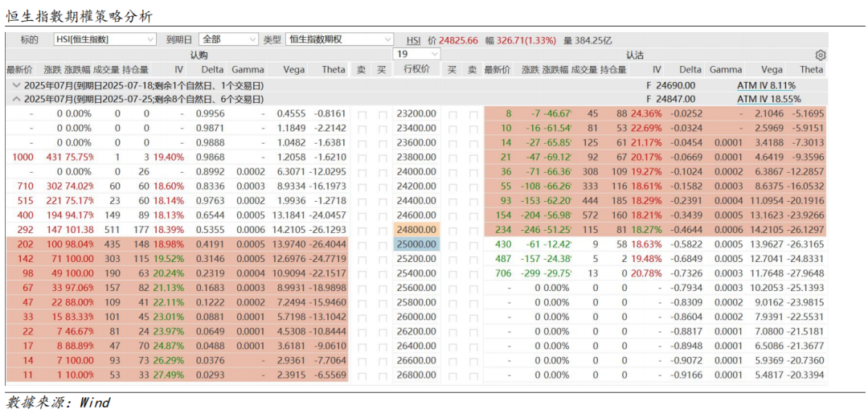Sort calls by 成交量 column header
The image size is (868, 418).
coord(106,69)
